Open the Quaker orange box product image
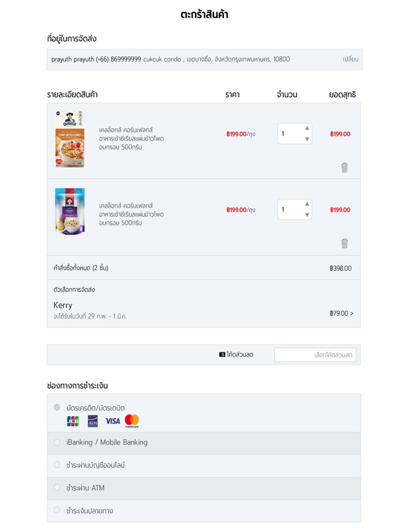Image resolution: width=409 pixels, height=532 pixels. tap(70, 139)
